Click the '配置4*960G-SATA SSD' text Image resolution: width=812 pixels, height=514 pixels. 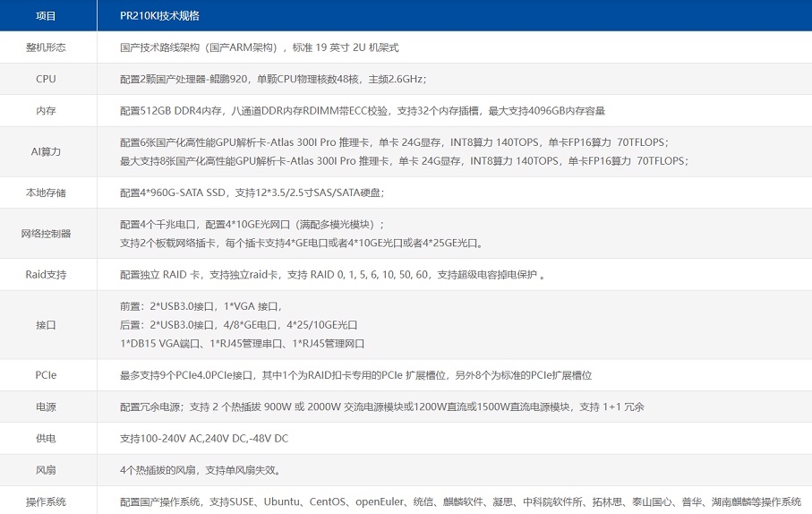(252, 193)
